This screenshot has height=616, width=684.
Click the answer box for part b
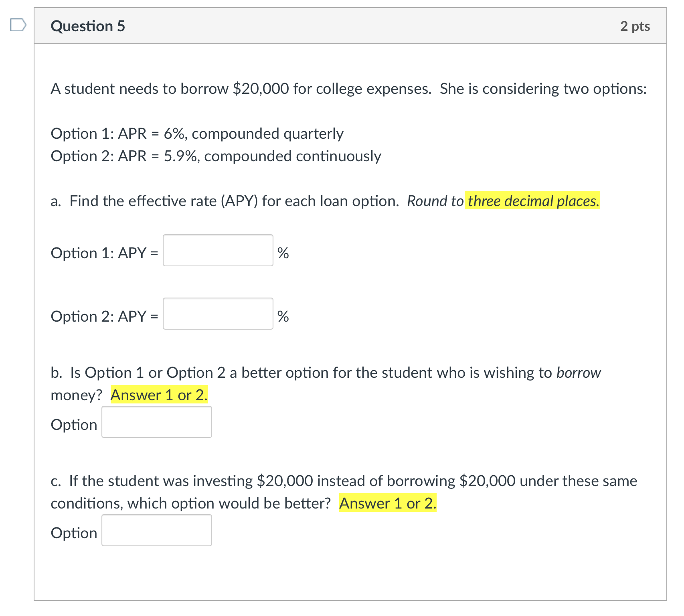156,422
